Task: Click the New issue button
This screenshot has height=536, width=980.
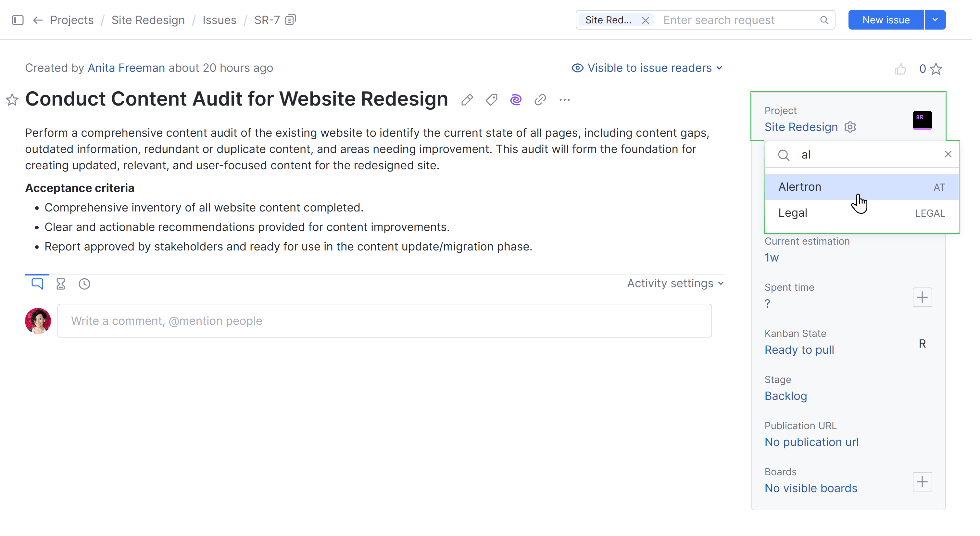Action: pos(886,20)
